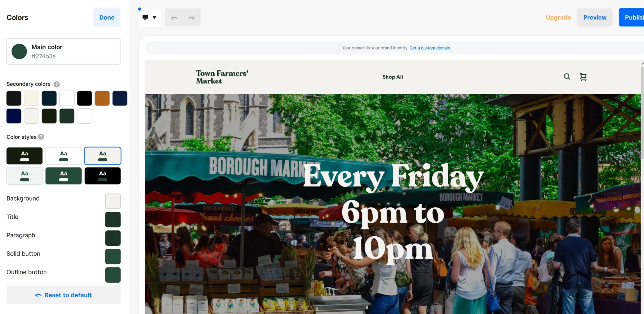Open site Preview
The height and width of the screenshot is (314, 644).
[x=595, y=17]
